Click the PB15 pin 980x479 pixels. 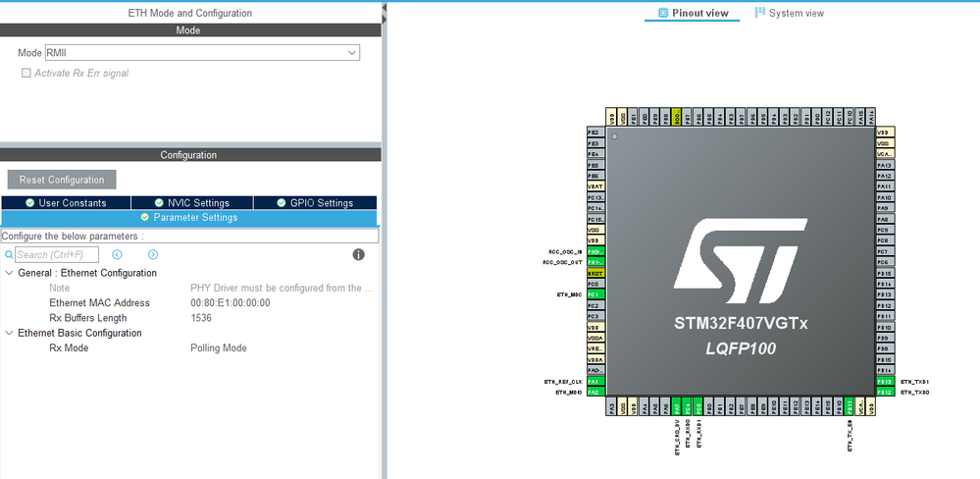tap(886, 359)
